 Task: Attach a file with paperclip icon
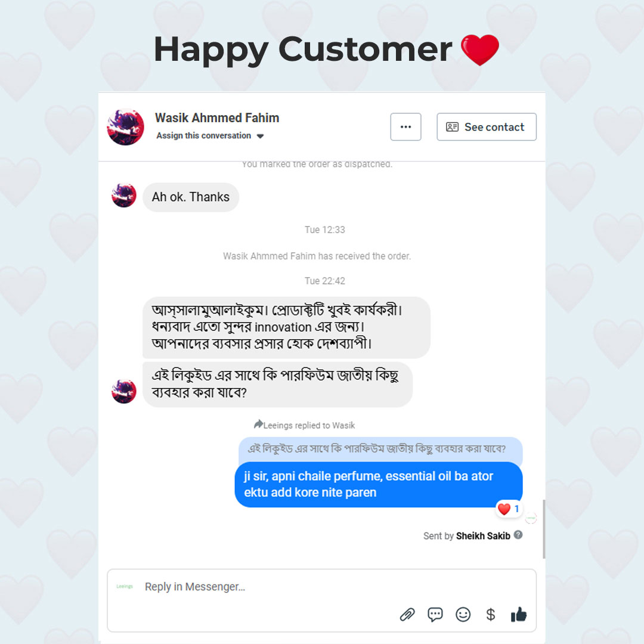pos(407,614)
